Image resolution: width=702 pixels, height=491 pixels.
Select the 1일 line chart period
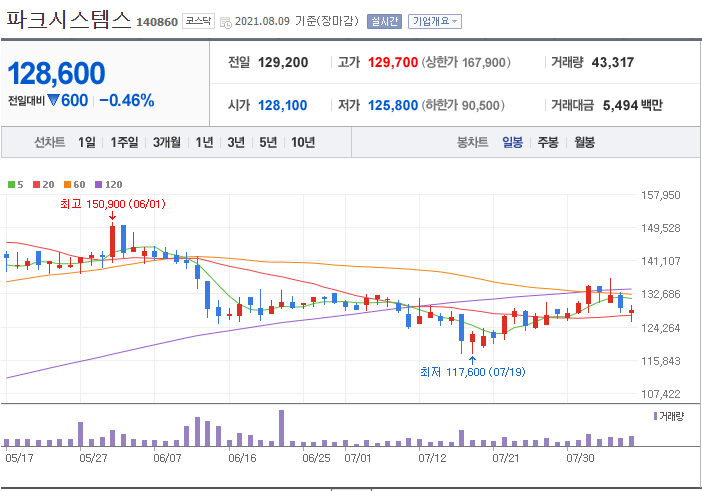point(87,142)
